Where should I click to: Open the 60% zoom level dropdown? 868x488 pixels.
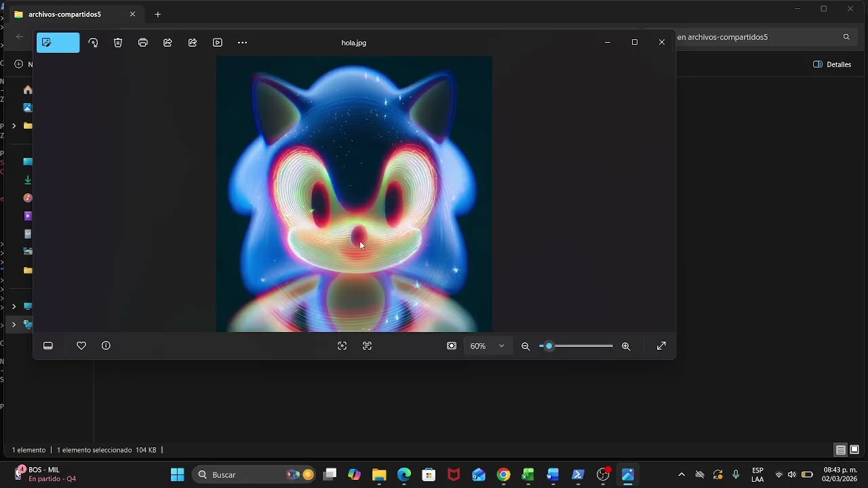tap(488, 346)
